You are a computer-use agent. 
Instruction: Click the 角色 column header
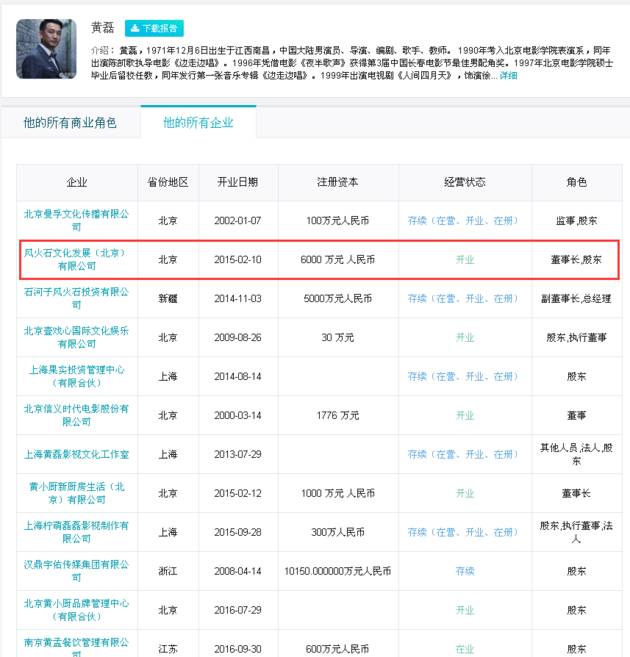coord(576,182)
